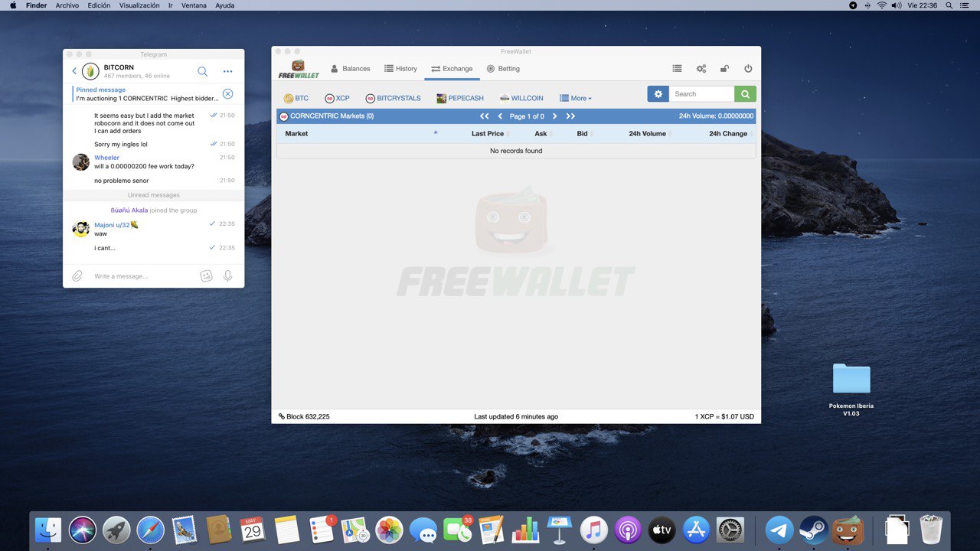Open the XCP market
This screenshot has height=551, width=980.
point(337,98)
